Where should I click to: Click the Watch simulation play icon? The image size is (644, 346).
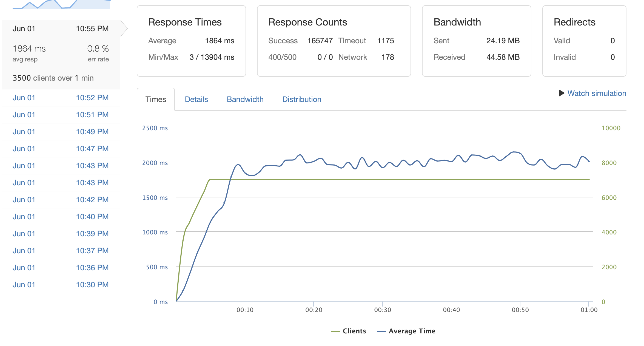pyautogui.click(x=562, y=93)
